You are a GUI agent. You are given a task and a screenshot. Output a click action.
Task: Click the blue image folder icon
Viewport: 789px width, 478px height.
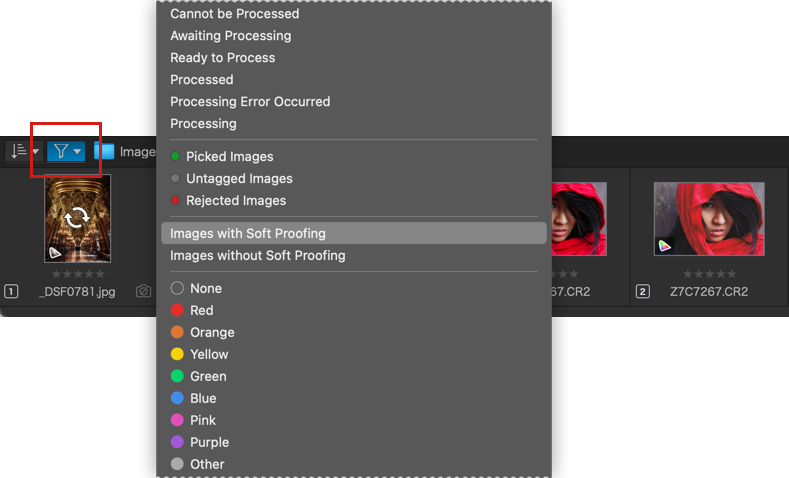[x=104, y=151]
